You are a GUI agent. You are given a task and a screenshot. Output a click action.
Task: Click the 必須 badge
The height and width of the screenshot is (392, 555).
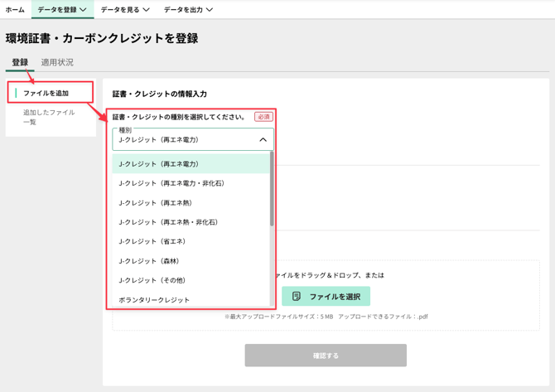263,117
